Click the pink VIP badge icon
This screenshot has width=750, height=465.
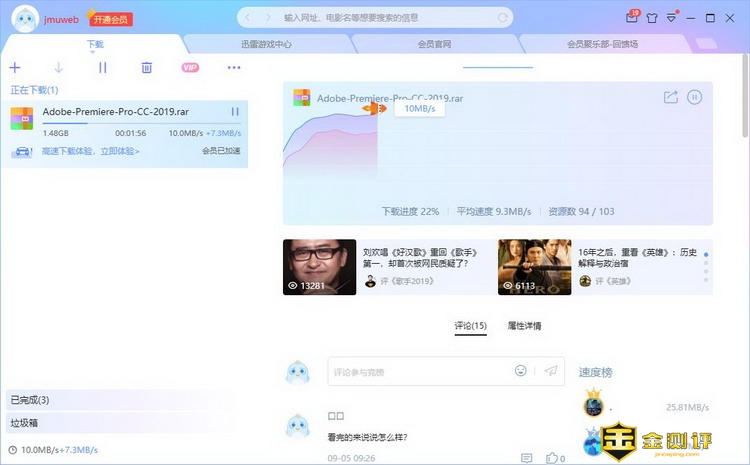[190, 67]
